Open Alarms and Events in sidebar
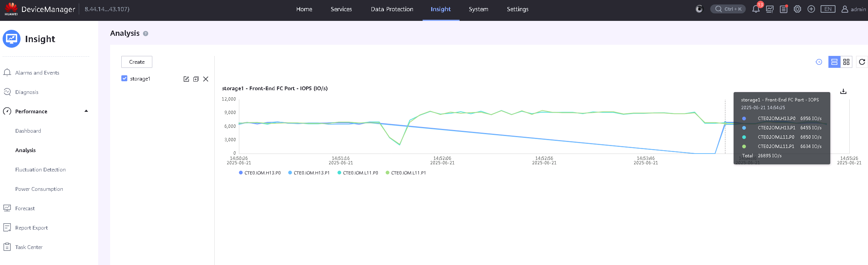The width and height of the screenshot is (868, 265). (37, 73)
